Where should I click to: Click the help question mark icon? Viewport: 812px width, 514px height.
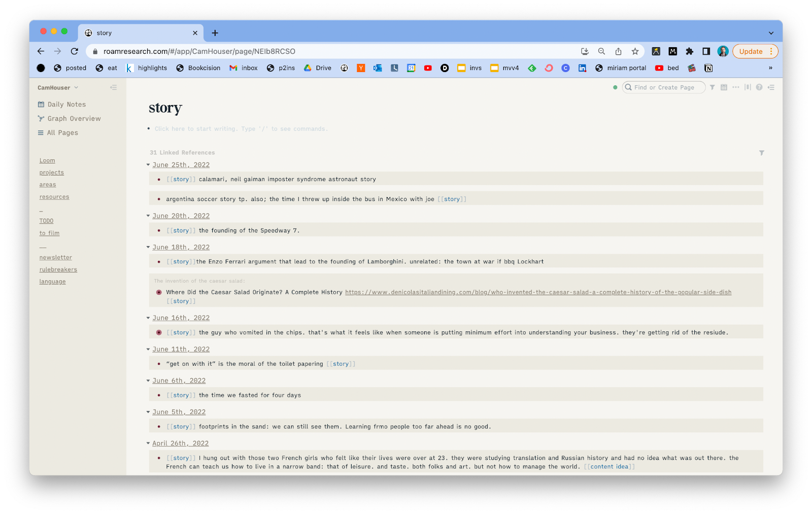pyautogui.click(x=759, y=87)
